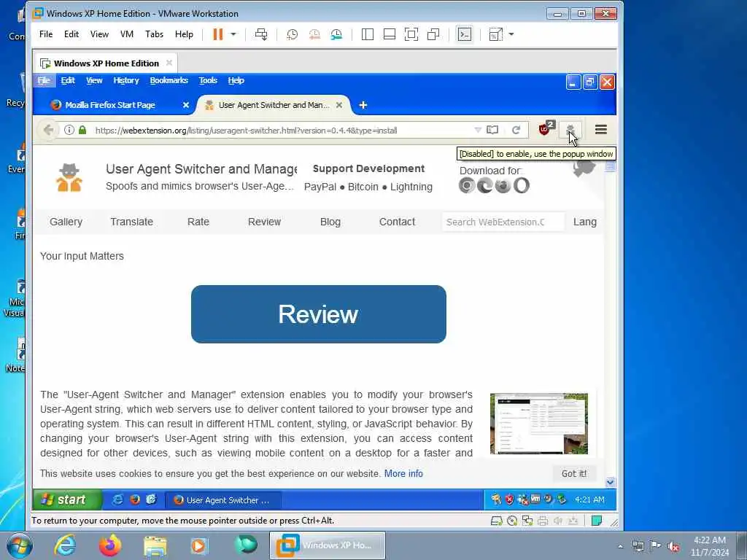
Task: Open the Translate page link
Action: [131, 222]
